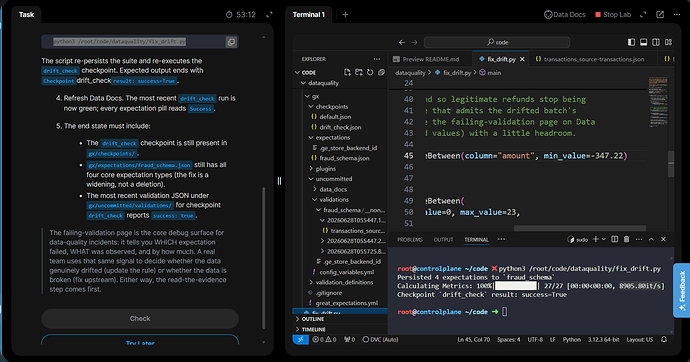The width and height of the screenshot is (690, 362).
Task: Open drift_check.json file
Action: coord(336,127)
